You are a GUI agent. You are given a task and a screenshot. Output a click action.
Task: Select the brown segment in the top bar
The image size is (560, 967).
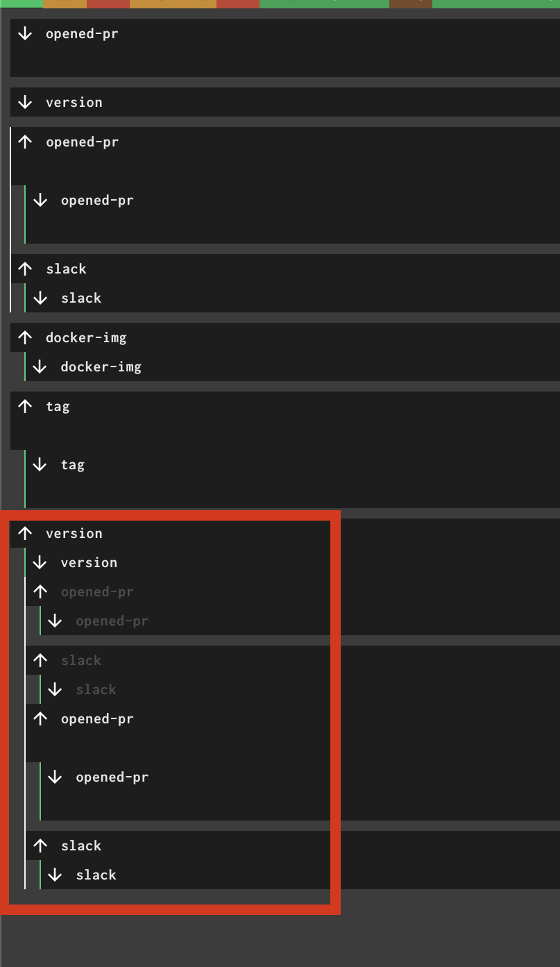point(410,4)
